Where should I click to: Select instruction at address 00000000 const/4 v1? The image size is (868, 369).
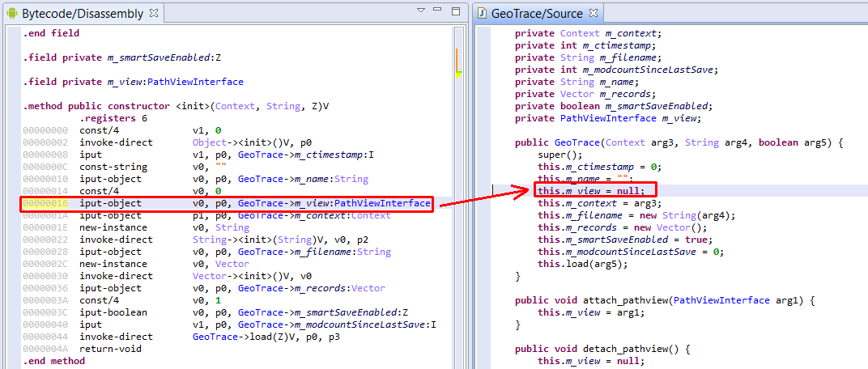point(121,130)
